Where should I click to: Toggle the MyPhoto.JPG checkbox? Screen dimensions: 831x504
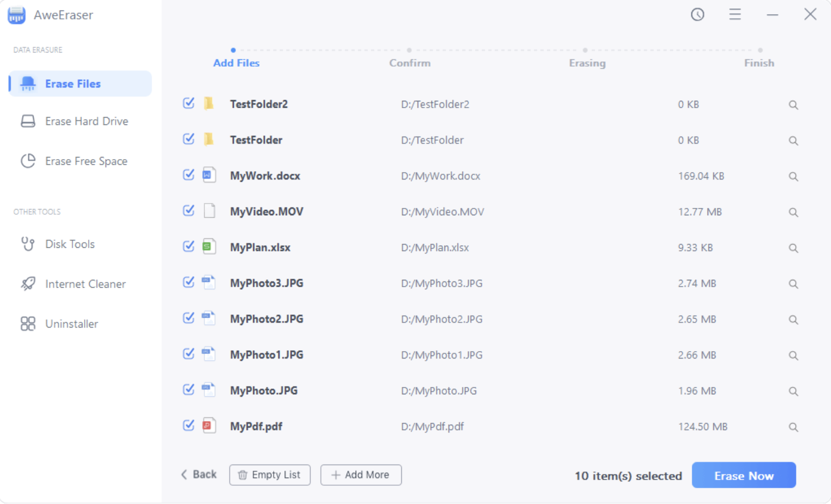pos(189,389)
